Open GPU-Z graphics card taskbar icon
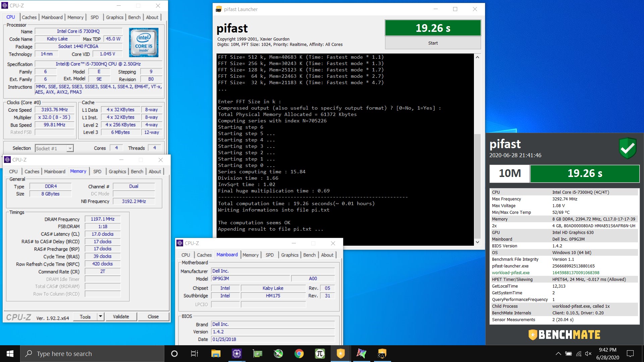This screenshot has width=644, height=362. pyautogui.click(x=258, y=354)
